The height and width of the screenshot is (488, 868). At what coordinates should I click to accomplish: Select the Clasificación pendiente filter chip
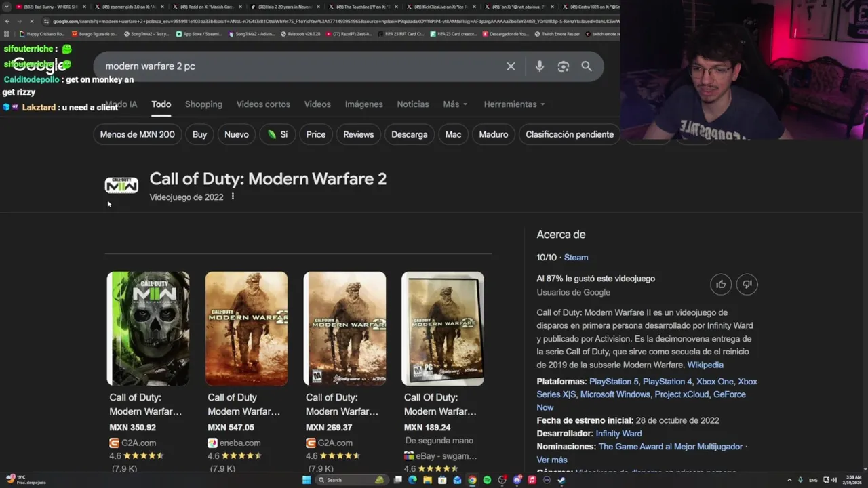point(570,134)
